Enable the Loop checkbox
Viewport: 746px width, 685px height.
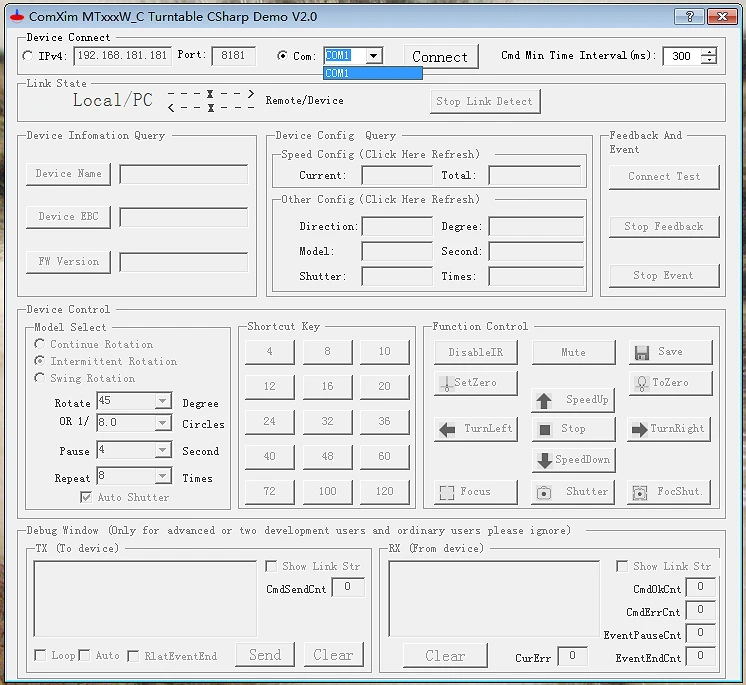click(40, 656)
